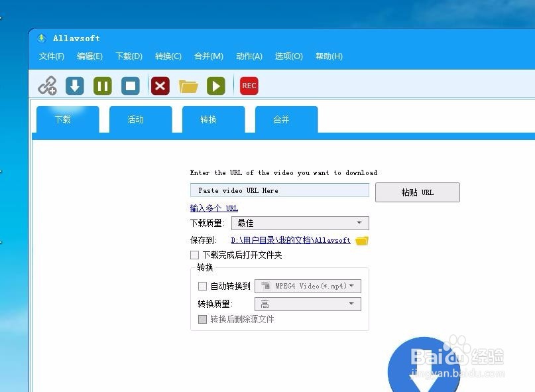Open the 文件(F) menu

(x=52, y=56)
